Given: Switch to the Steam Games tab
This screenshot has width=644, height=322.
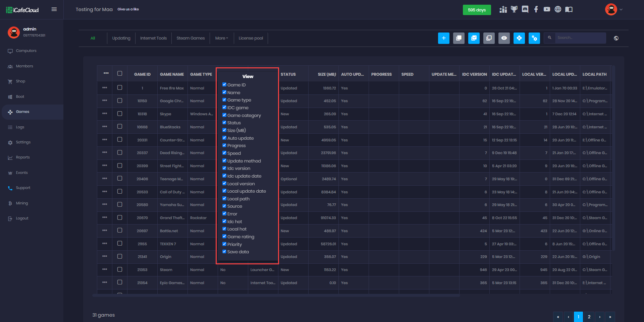Looking at the screenshot, I should [191, 38].
